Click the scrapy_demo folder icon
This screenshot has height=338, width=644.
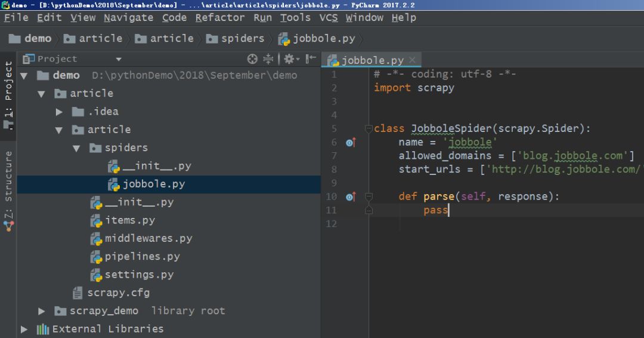click(x=60, y=311)
